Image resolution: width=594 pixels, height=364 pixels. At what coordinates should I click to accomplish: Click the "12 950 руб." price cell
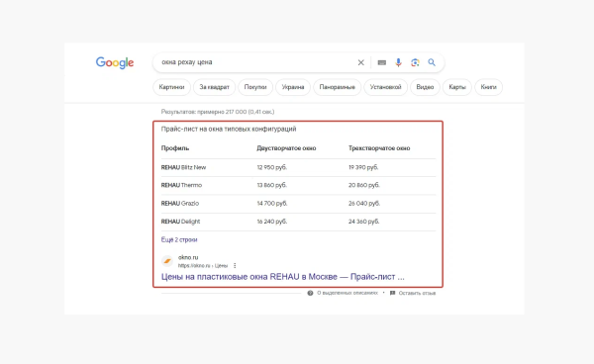click(x=272, y=167)
